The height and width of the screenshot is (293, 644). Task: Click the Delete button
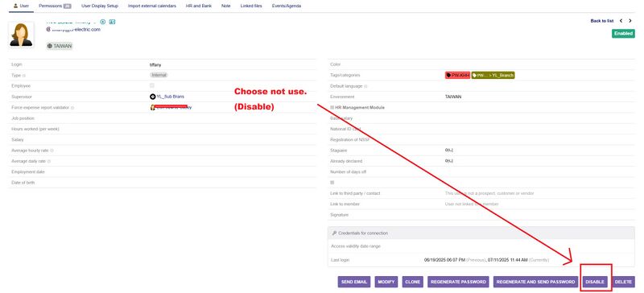click(x=623, y=282)
